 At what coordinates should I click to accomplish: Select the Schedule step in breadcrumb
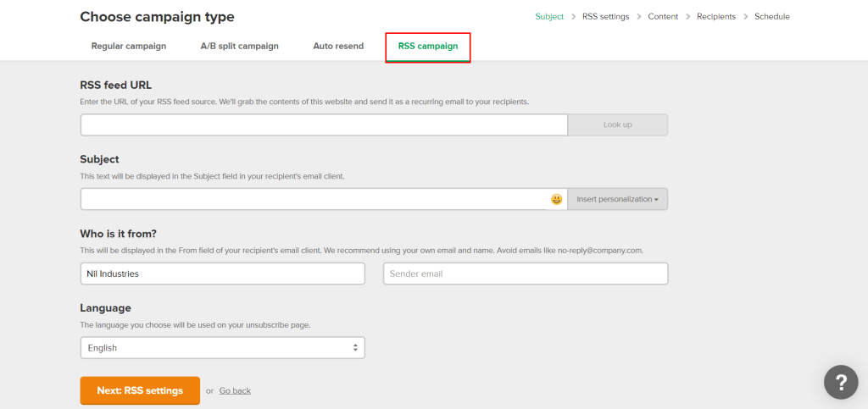coord(772,17)
